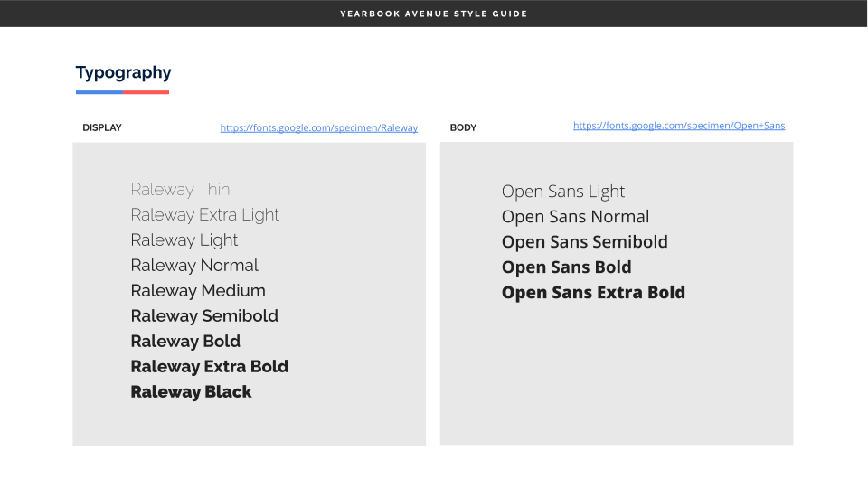Click the Raleway Normal text line
This screenshot has height=488, width=868.
(194, 266)
